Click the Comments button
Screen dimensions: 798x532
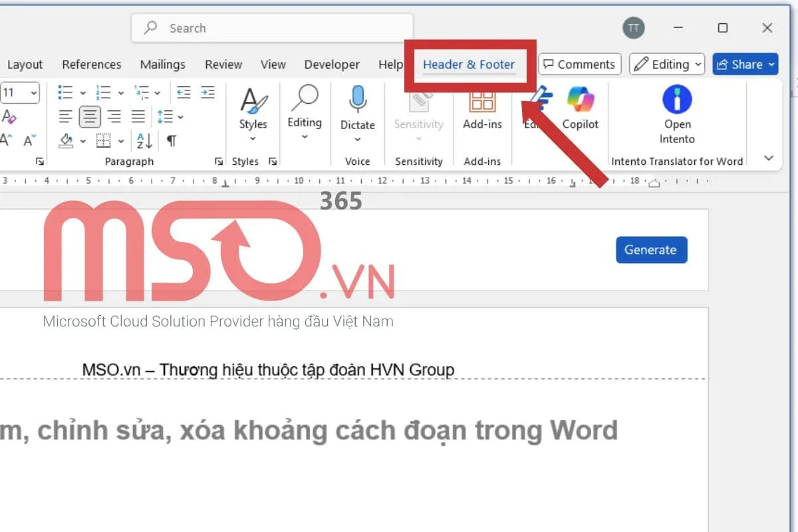click(x=579, y=65)
